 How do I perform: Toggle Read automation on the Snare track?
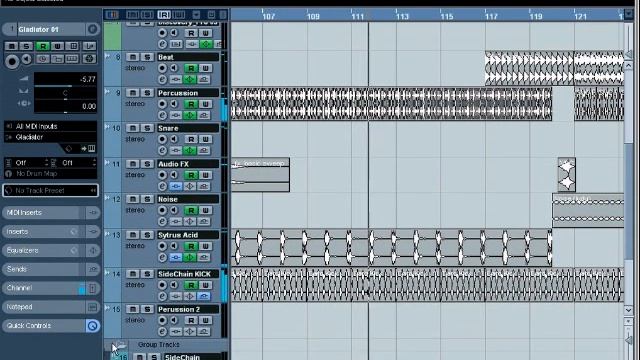click(x=191, y=139)
